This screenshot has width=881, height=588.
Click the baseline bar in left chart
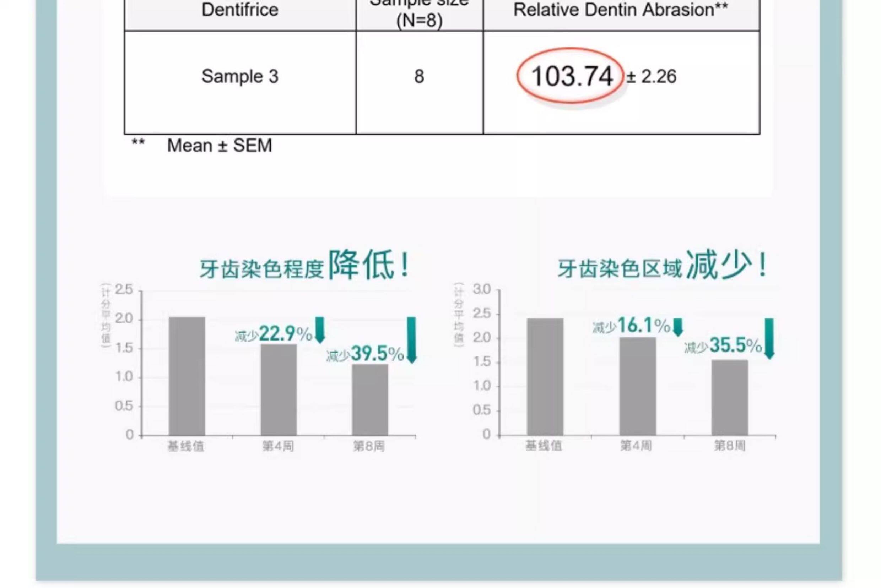(x=187, y=376)
